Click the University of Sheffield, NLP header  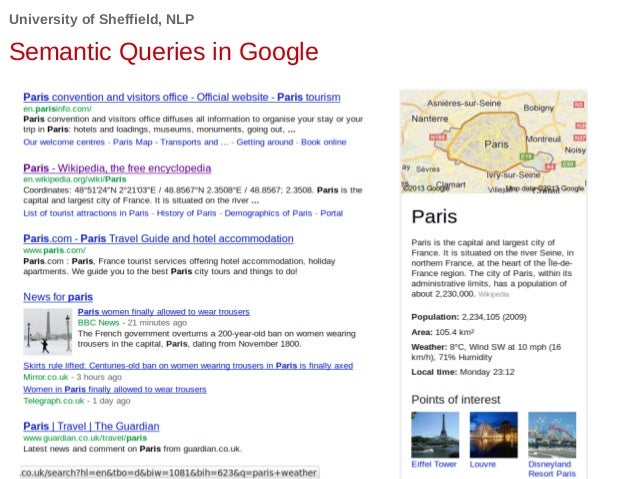102,19
